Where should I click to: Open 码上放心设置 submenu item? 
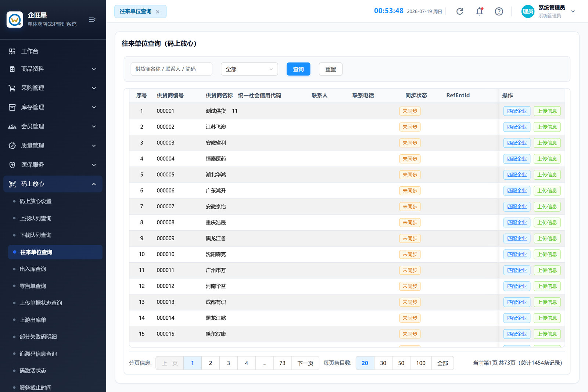35,201
